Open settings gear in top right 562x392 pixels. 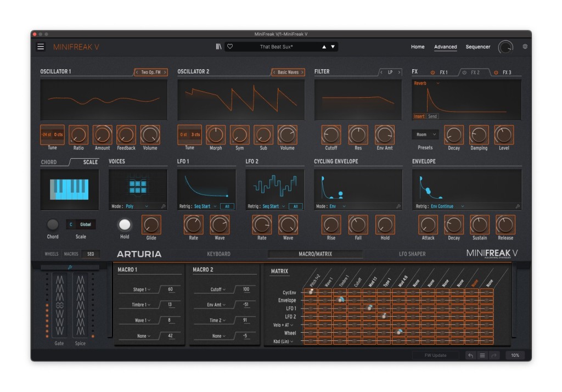[x=525, y=47]
